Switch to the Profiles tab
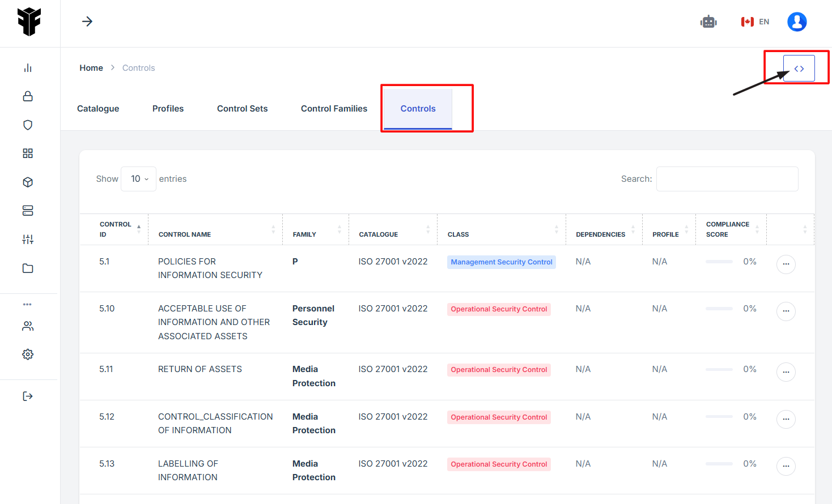 (168, 109)
